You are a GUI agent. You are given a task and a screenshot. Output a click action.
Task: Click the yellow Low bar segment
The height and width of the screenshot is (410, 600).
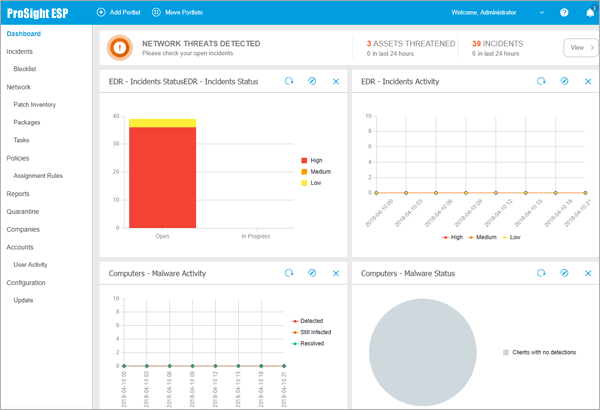coord(163,123)
